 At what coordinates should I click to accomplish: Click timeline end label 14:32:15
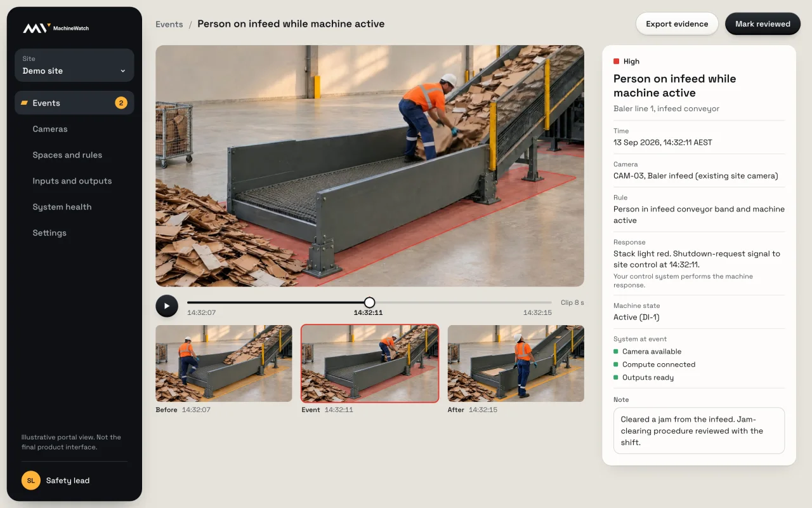(x=537, y=312)
